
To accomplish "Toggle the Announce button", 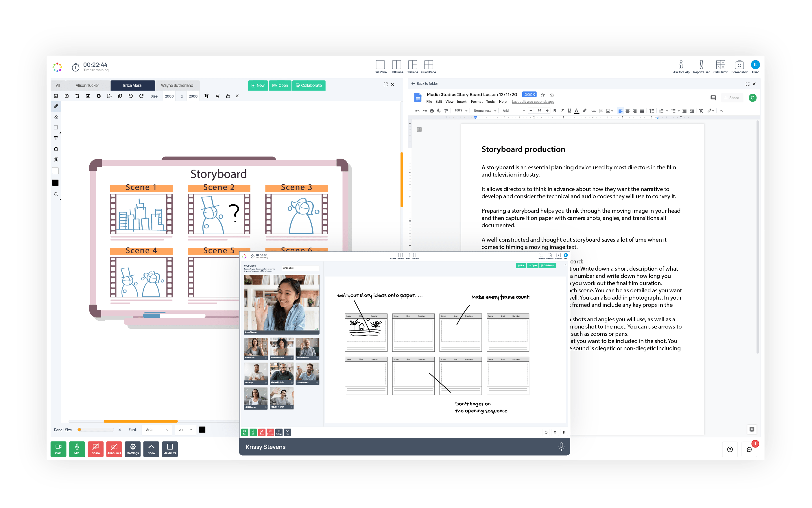I will click(114, 449).
